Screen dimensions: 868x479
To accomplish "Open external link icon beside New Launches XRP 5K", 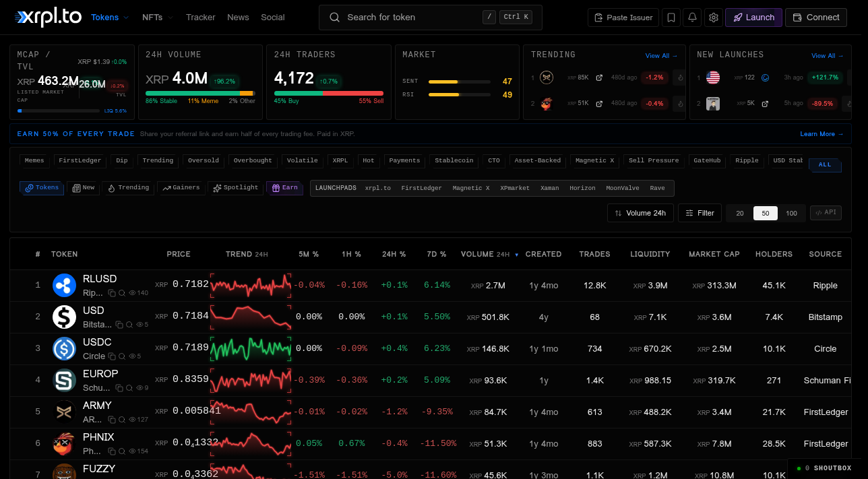I will point(765,104).
